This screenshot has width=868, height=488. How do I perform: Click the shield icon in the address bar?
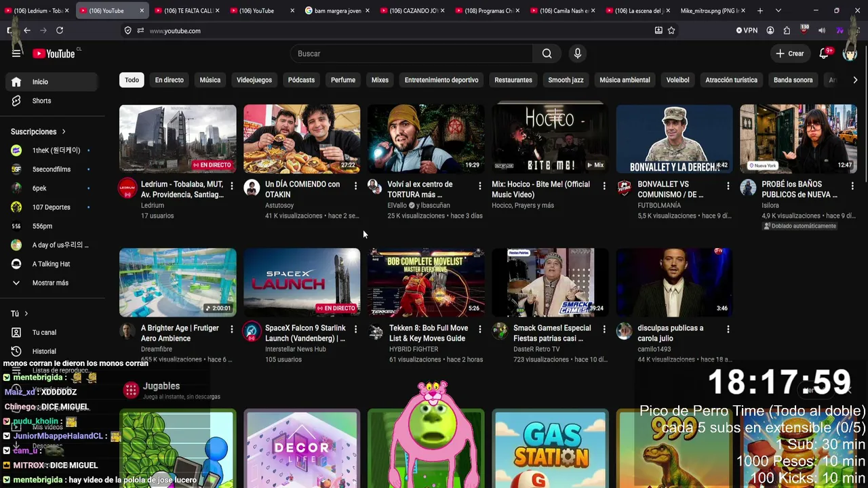127,30
